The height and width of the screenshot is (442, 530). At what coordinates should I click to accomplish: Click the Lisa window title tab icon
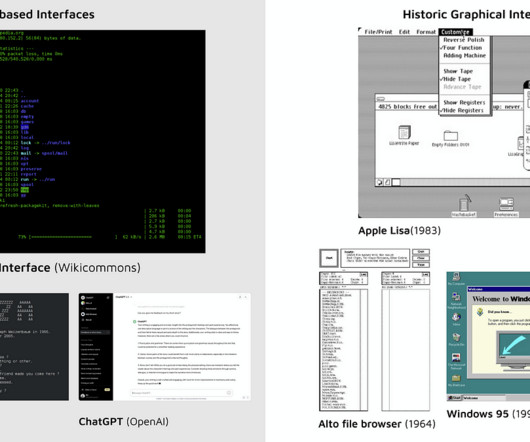[x=381, y=99]
